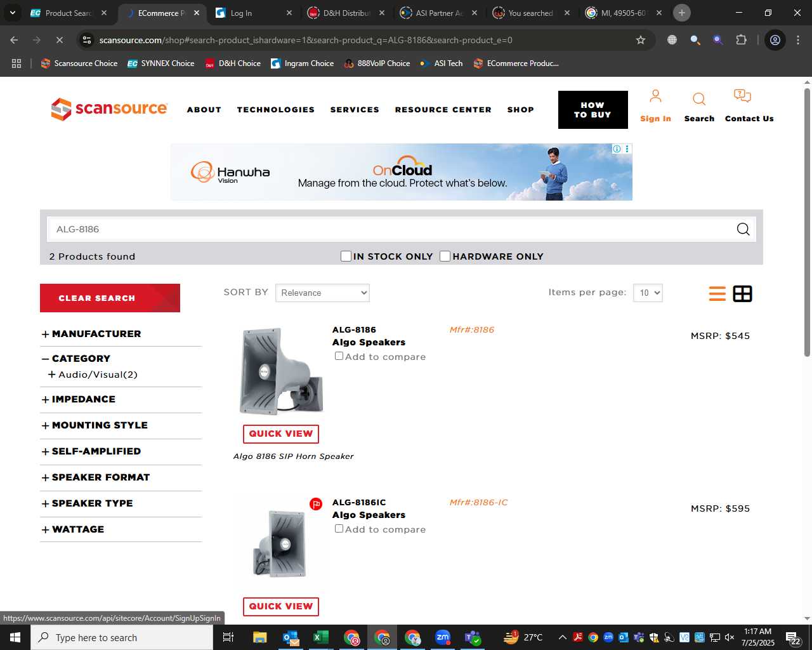
Task: Expand the MOUNTING STYLE filter
Action: 95,425
